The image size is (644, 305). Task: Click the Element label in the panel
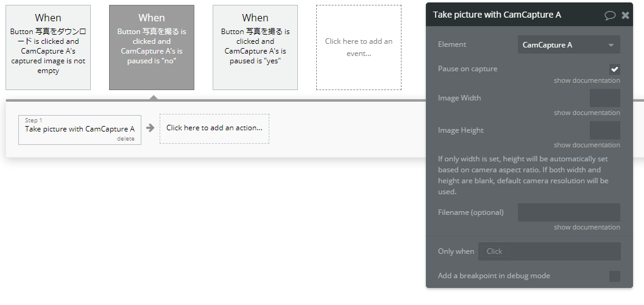452,44
